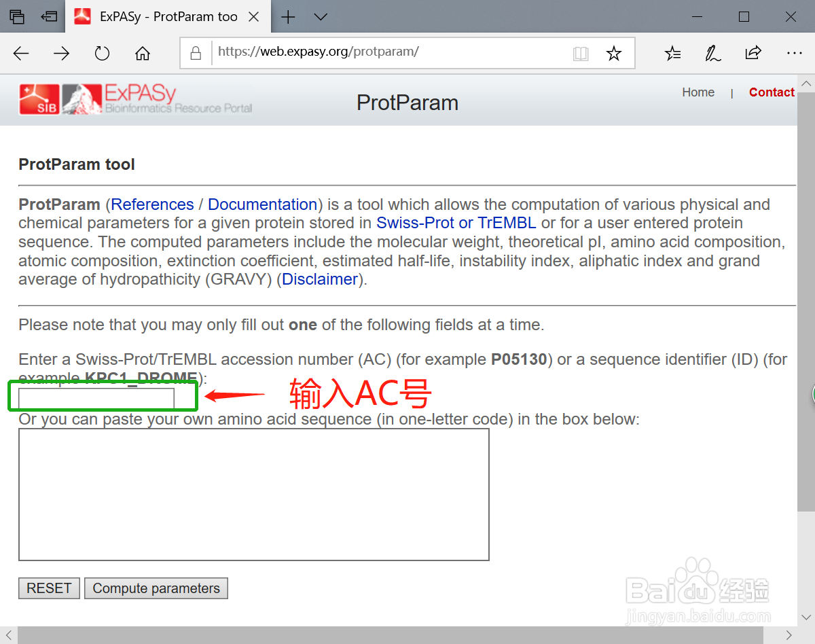Click the ProtParam page title
The height and width of the screenshot is (644, 815).
[407, 103]
